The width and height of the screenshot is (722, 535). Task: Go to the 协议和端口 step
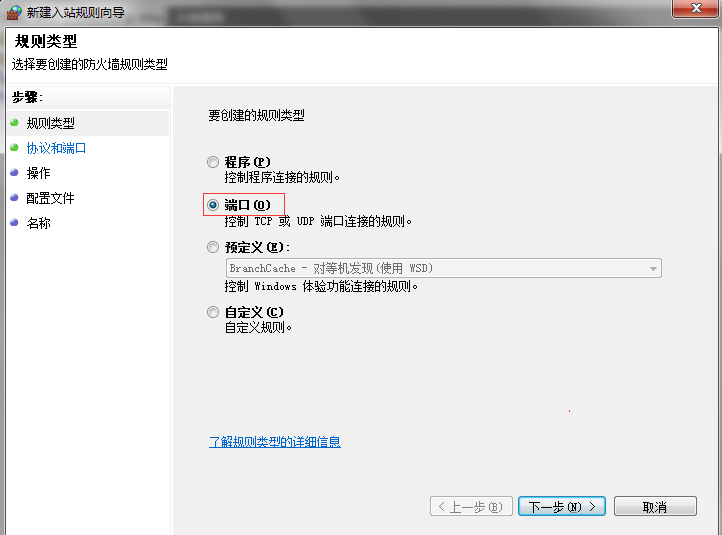click(x=56, y=148)
